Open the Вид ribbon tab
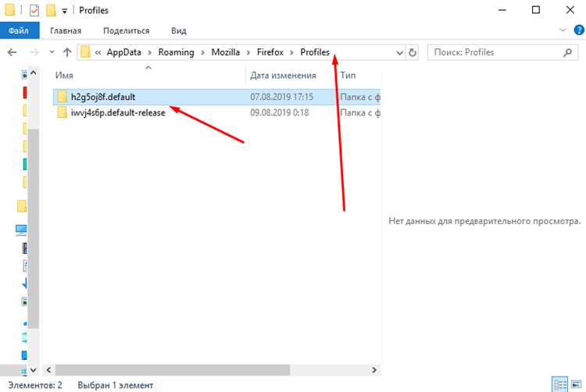This screenshot has width=586, height=392. (179, 30)
